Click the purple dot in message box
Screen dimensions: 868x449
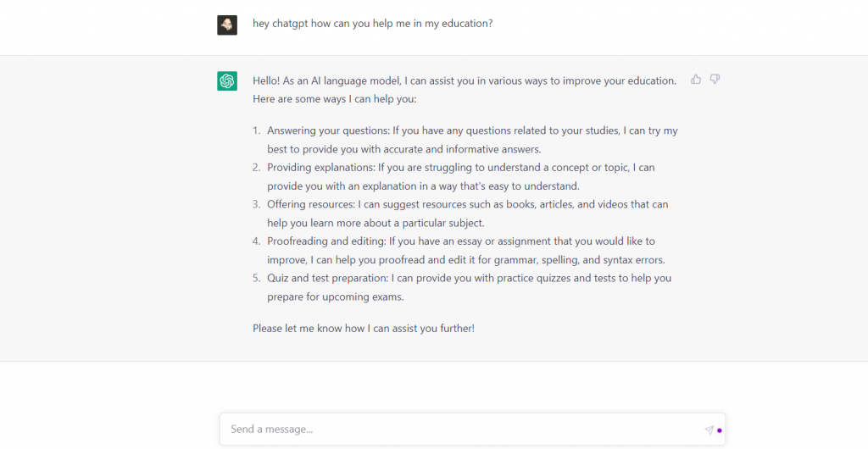(x=720, y=430)
